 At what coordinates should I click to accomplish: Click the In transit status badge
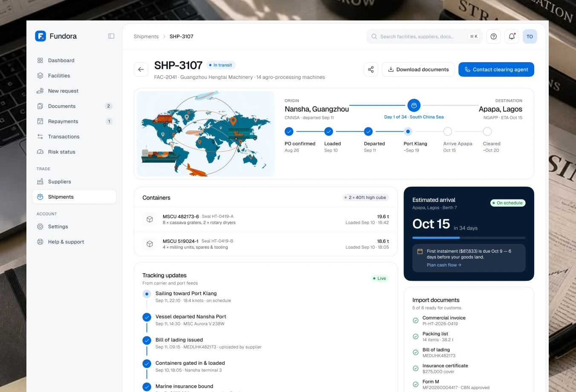pyautogui.click(x=221, y=65)
